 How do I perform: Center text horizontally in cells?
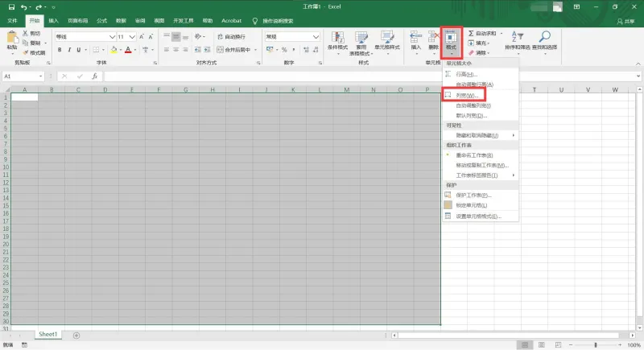coord(175,50)
